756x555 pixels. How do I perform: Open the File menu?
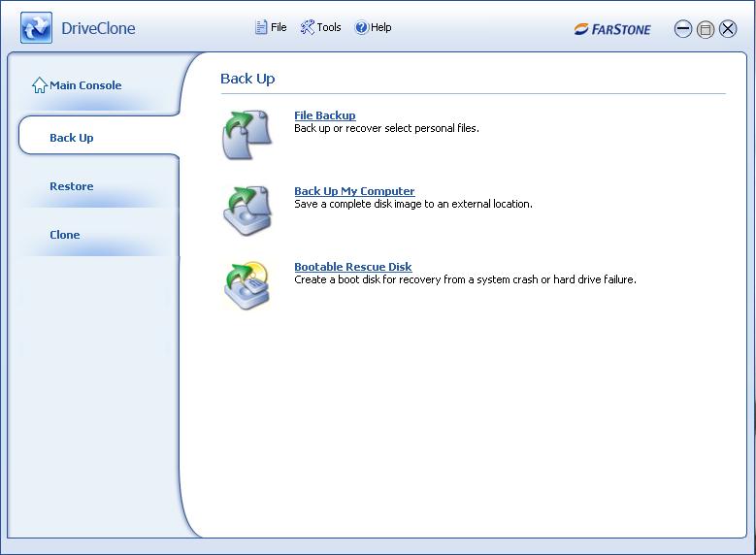click(x=271, y=27)
